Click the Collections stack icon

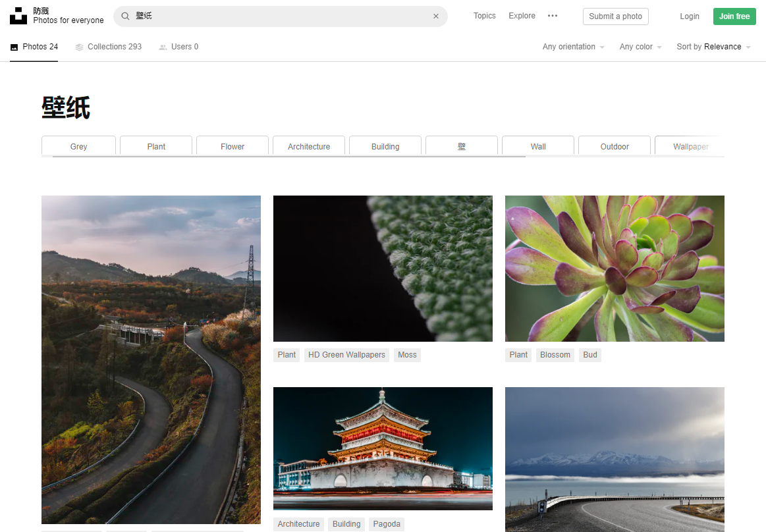pos(79,47)
